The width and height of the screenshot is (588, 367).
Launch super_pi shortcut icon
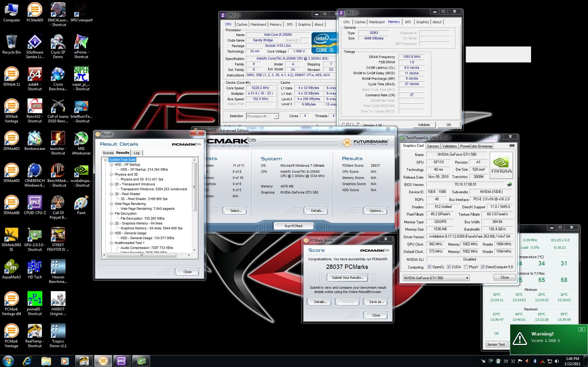81,79
